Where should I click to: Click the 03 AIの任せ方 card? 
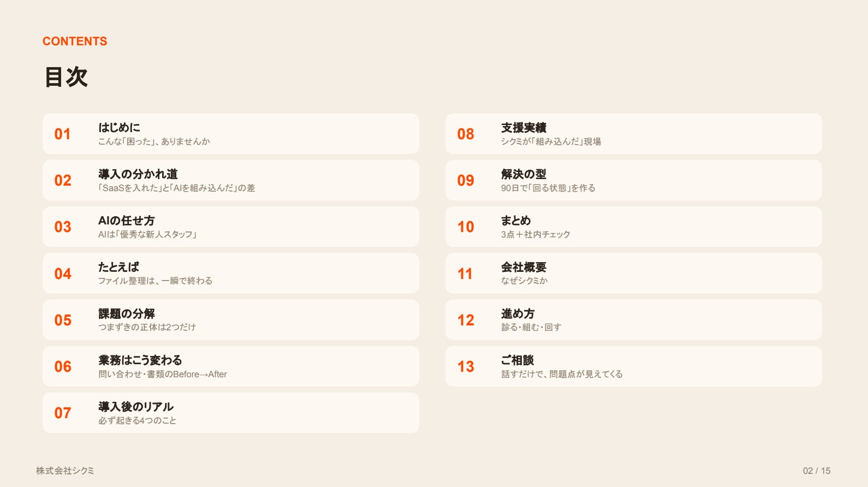231,227
